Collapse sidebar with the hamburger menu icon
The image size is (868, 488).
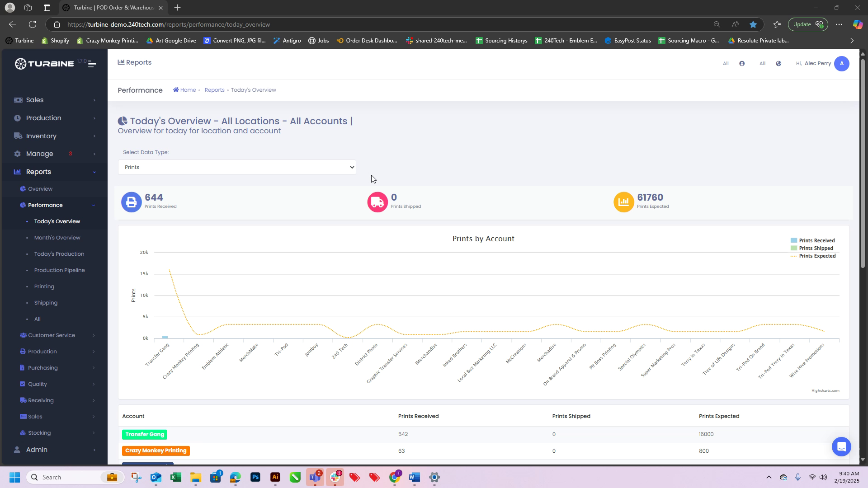[x=92, y=64]
